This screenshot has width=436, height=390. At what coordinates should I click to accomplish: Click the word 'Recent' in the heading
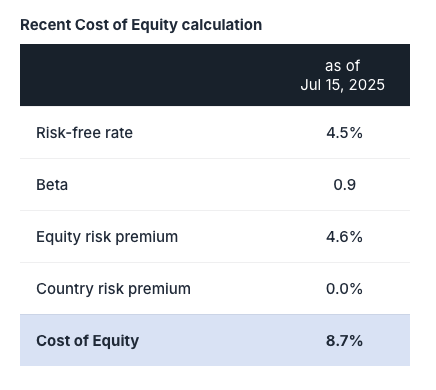pyautogui.click(x=46, y=25)
